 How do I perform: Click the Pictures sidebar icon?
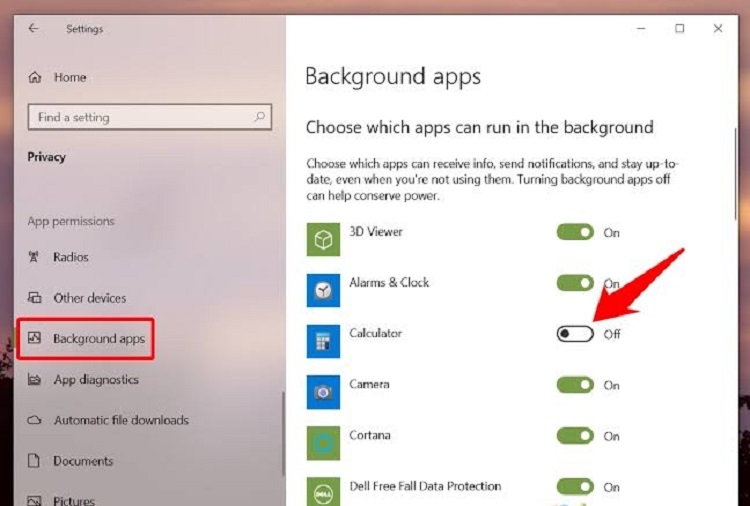pyautogui.click(x=34, y=501)
